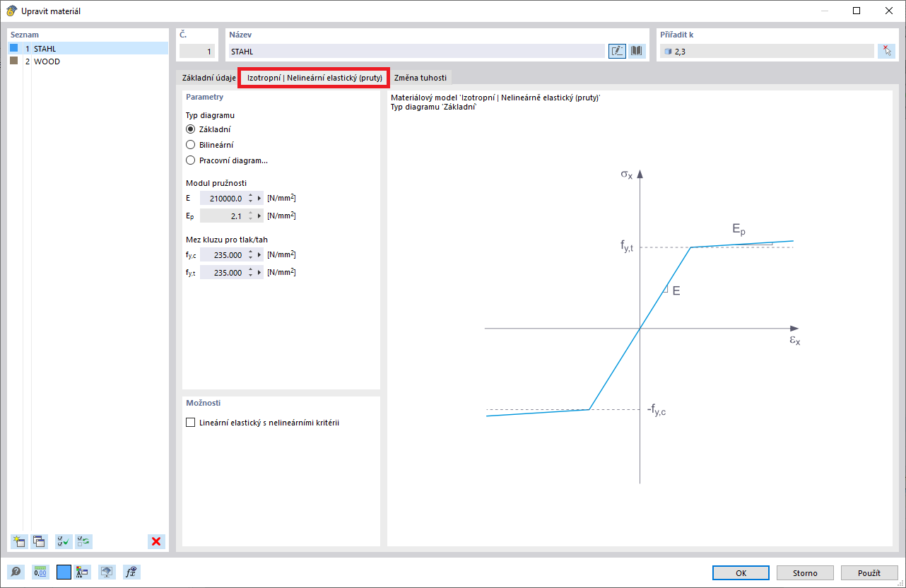Invert the material selection

(84, 541)
